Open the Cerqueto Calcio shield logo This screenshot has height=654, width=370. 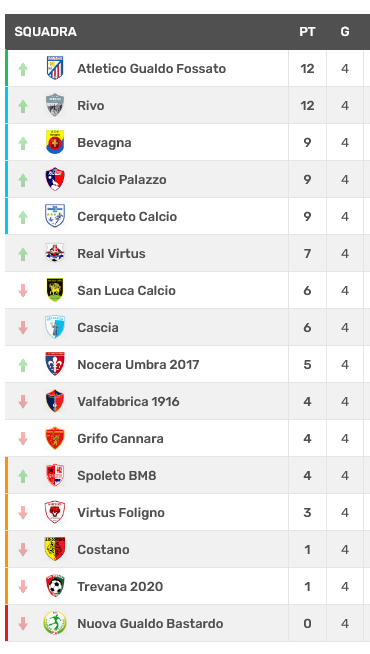55,216
